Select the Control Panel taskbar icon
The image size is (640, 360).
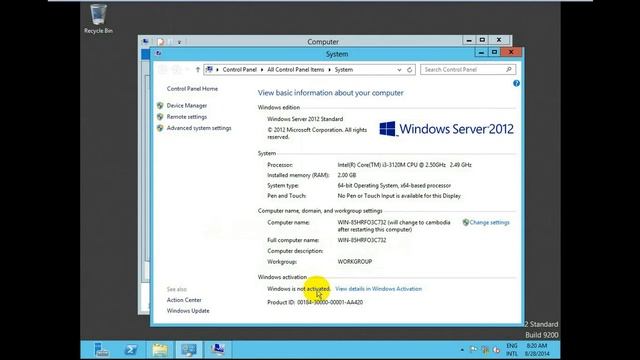coord(189,350)
